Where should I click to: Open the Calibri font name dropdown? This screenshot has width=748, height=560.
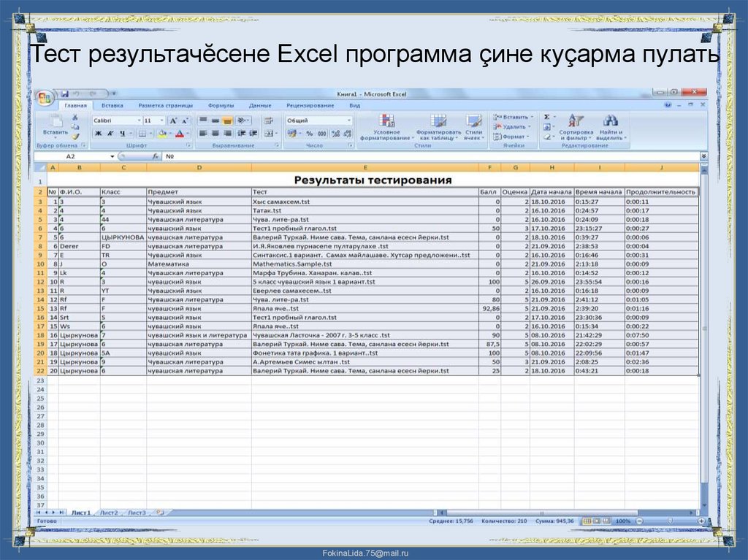[x=139, y=120]
